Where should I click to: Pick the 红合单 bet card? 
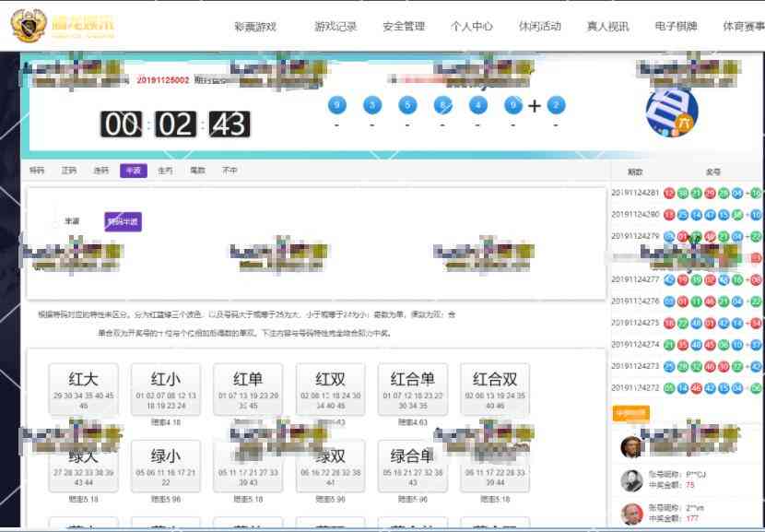(x=413, y=389)
